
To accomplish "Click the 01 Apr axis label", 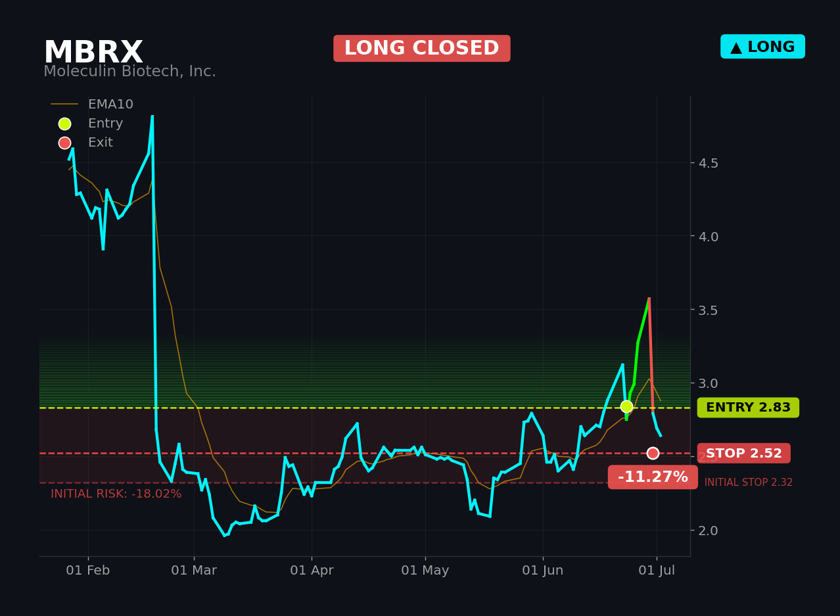I will click(x=312, y=571).
